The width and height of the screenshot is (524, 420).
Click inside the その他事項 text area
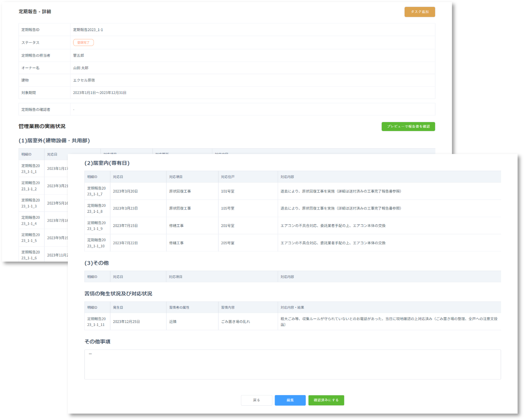coord(292,364)
